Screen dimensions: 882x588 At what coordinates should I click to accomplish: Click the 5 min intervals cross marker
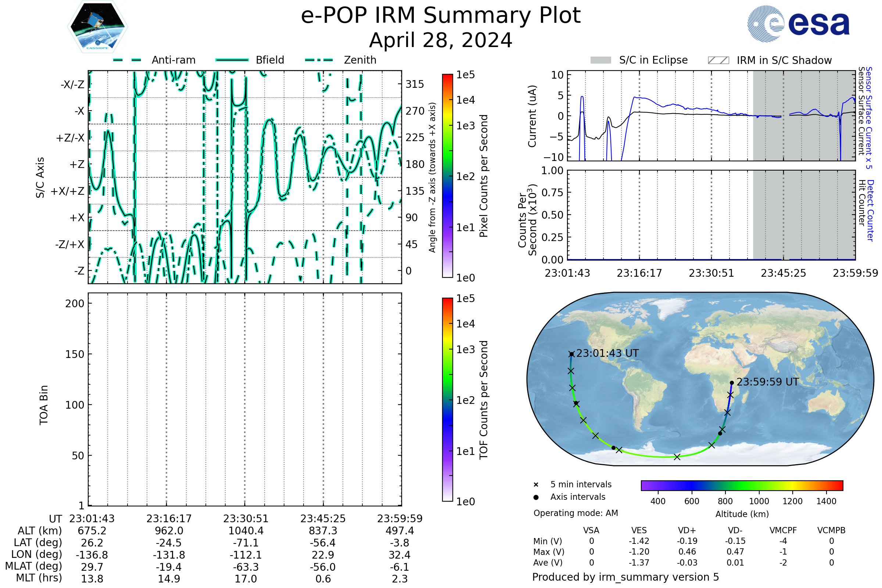(x=536, y=485)
